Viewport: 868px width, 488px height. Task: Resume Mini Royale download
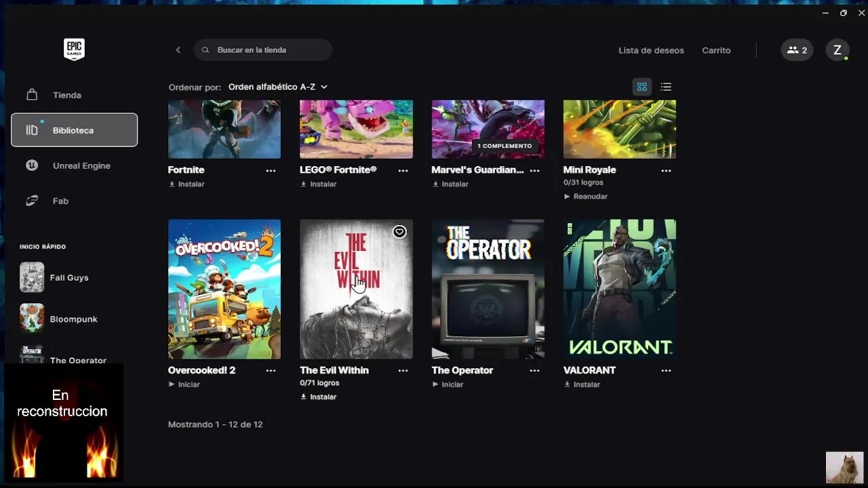pos(586,197)
